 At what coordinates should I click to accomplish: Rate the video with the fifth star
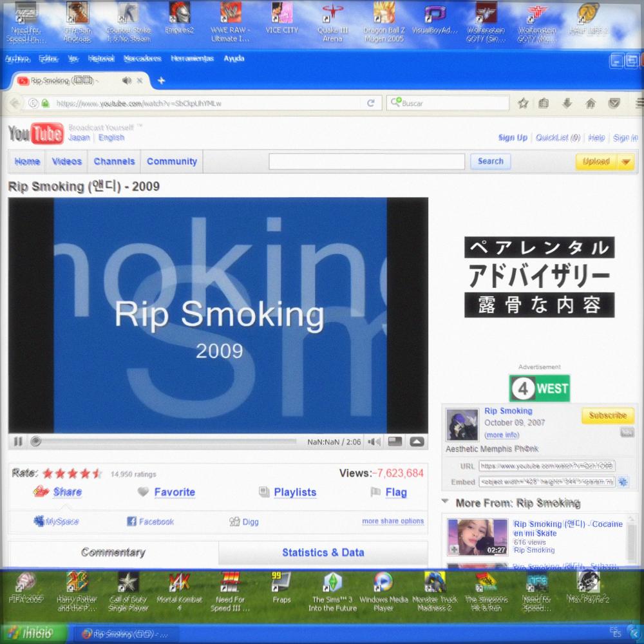point(97,473)
